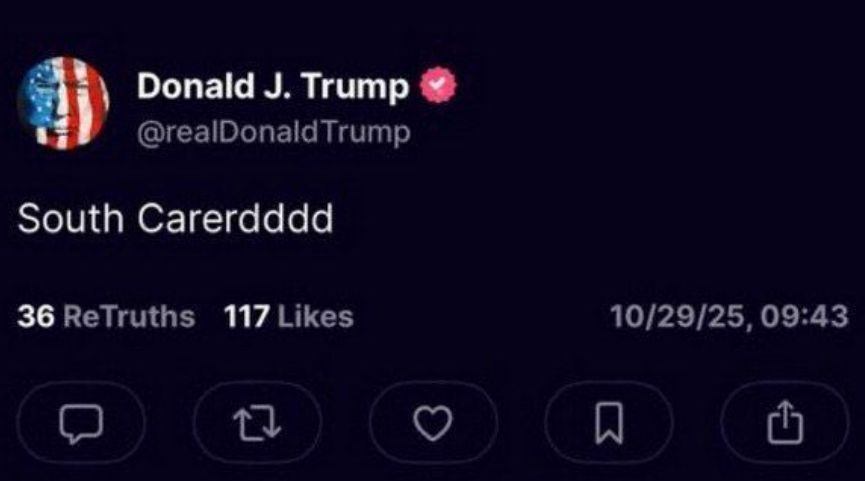Click the word Carerdddd in the post

[x=236, y=218]
